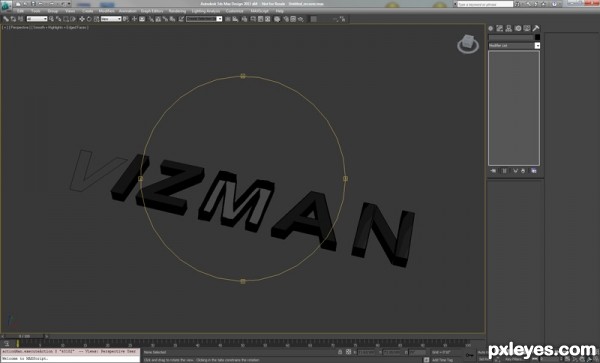Open the Quick Access toolbar dropdown arrow

(x=69, y=4)
